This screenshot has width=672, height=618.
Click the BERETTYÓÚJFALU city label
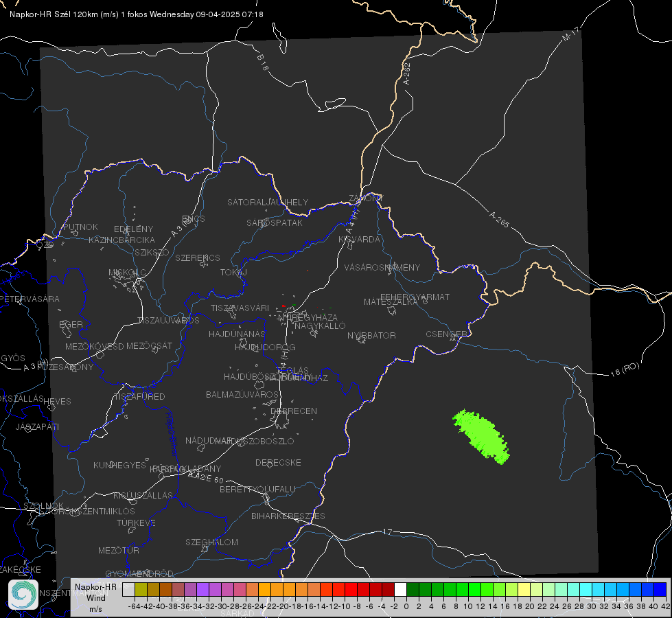(257, 489)
